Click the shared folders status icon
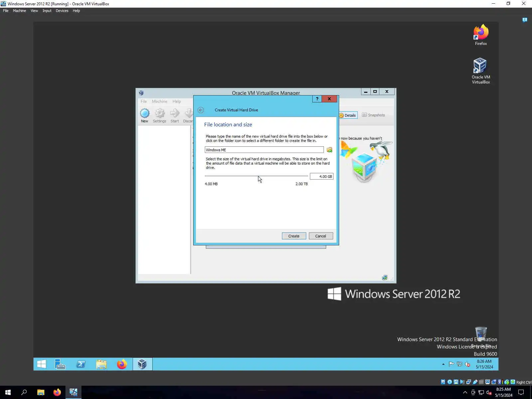The height and width of the screenshot is (399, 532). (481, 382)
